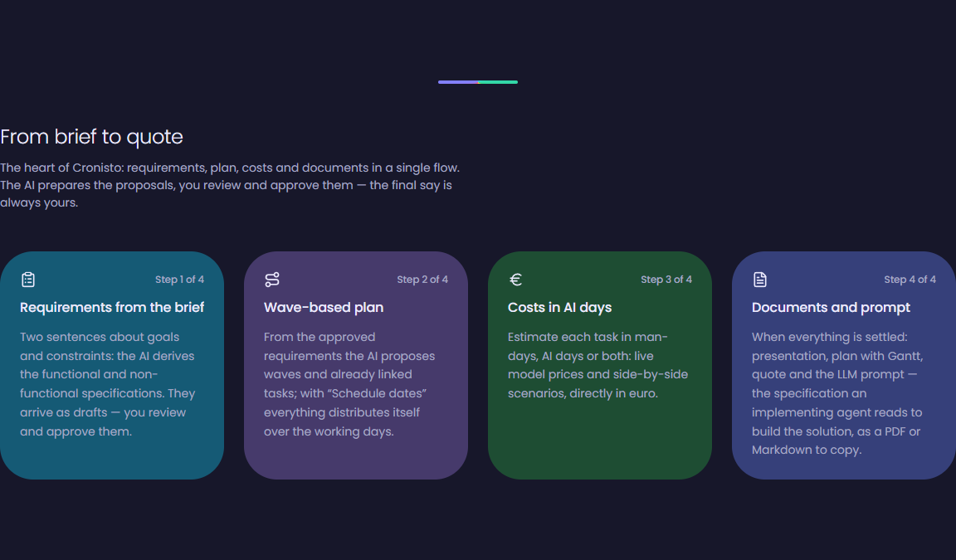Click the 'From brief to quote' heading
This screenshot has height=560, width=956.
tap(91, 137)
